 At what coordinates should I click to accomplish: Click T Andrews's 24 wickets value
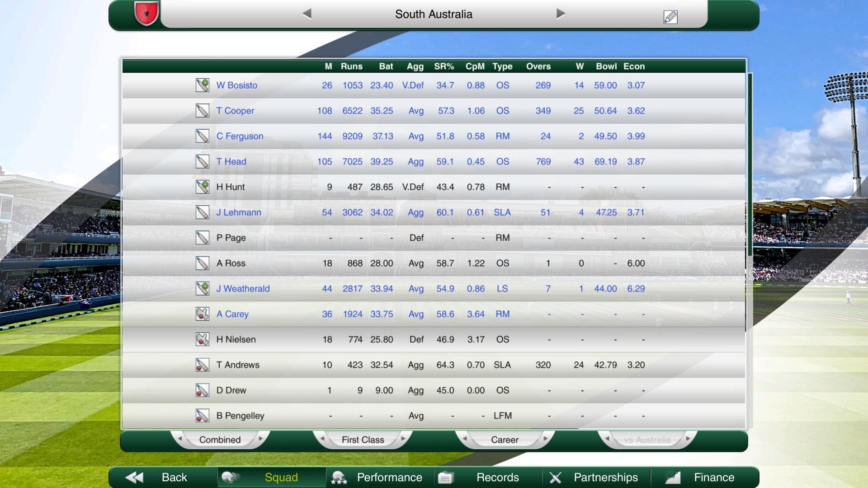tap(579, 365)
